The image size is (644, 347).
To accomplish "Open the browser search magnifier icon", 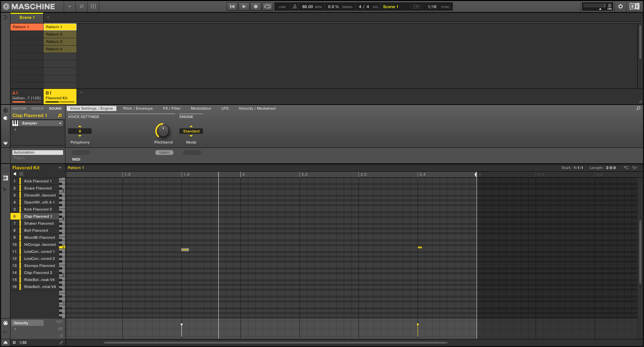I will click(x=82, y=6).
